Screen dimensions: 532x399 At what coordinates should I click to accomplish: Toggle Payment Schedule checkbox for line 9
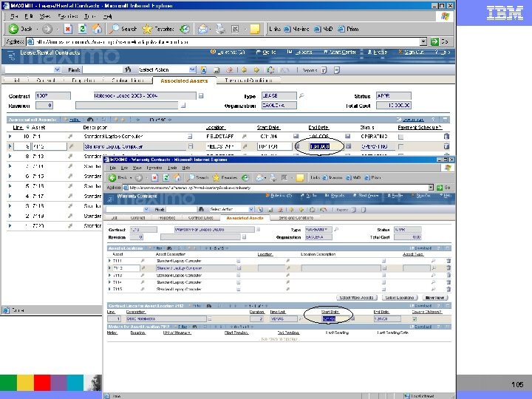pos(401,146)
